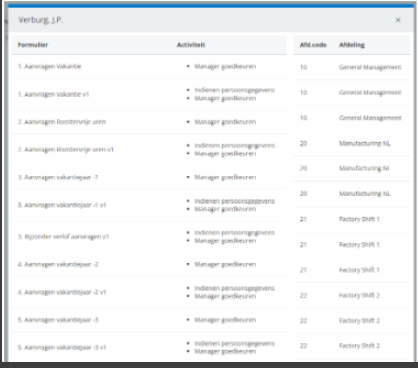Viewport: 418px width, 368px height.
Task: Click 'Manager goedkeuren' for 3. Aanvragen vakantiejaar -1
Action: pos(225,177)
